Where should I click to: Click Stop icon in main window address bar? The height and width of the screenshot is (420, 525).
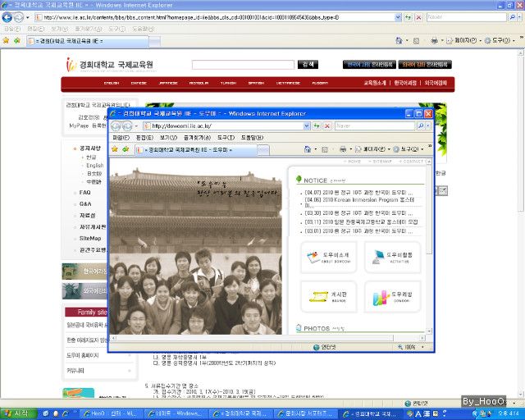(x=418, y=17)
